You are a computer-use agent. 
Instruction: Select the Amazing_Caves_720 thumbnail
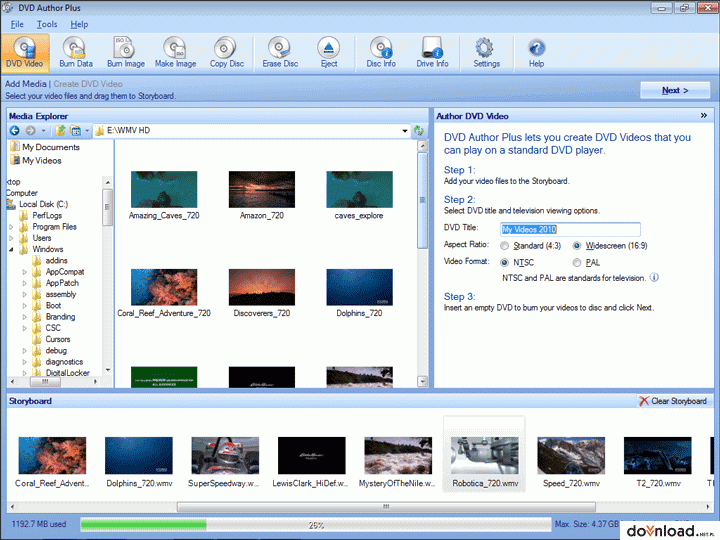[x=164, y=195]
